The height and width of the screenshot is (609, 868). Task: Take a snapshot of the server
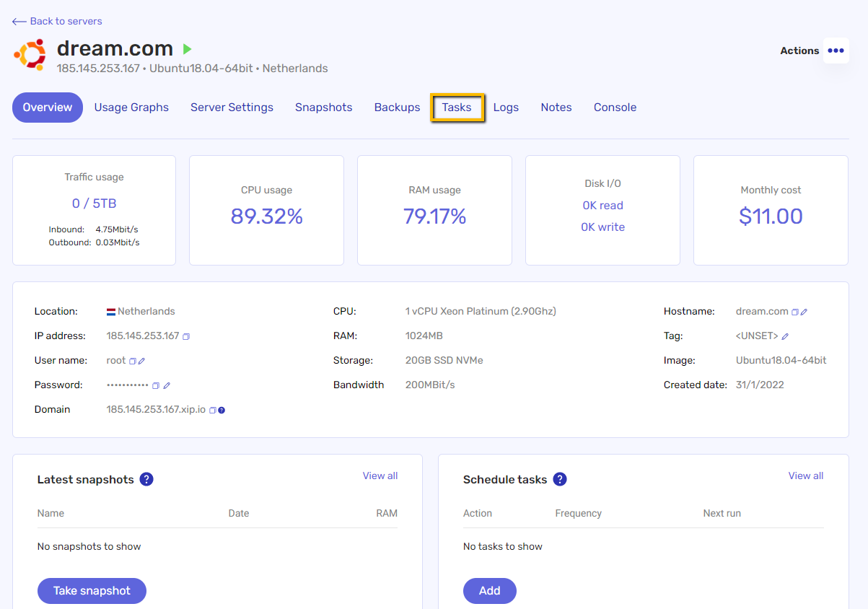pyautogui.click(x=92, y=591)
